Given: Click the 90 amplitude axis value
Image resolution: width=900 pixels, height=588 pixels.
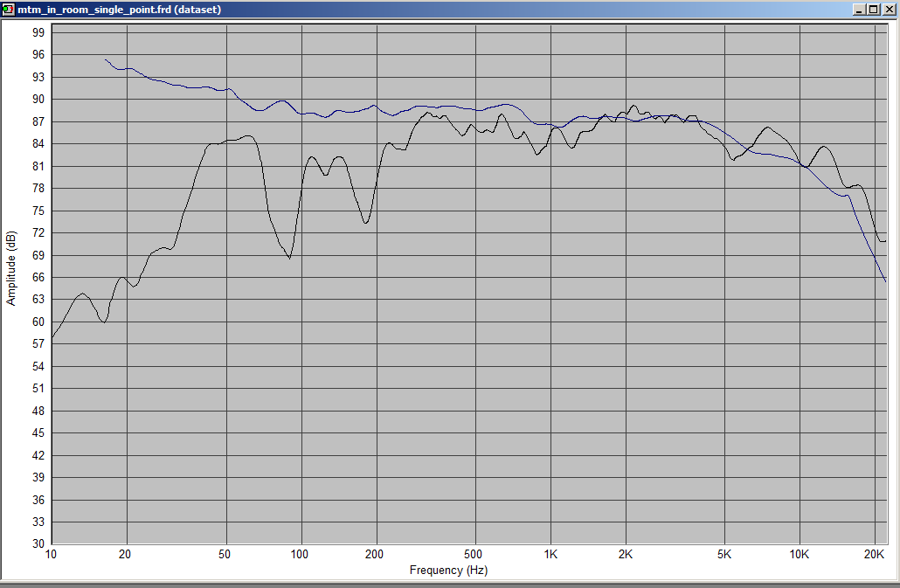Looking at the screenshot, I should coord(38,100).
